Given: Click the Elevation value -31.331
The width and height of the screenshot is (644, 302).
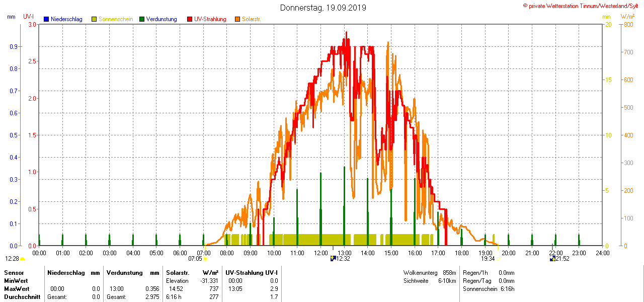Looking at the screenshot, I should coord(208,280).
